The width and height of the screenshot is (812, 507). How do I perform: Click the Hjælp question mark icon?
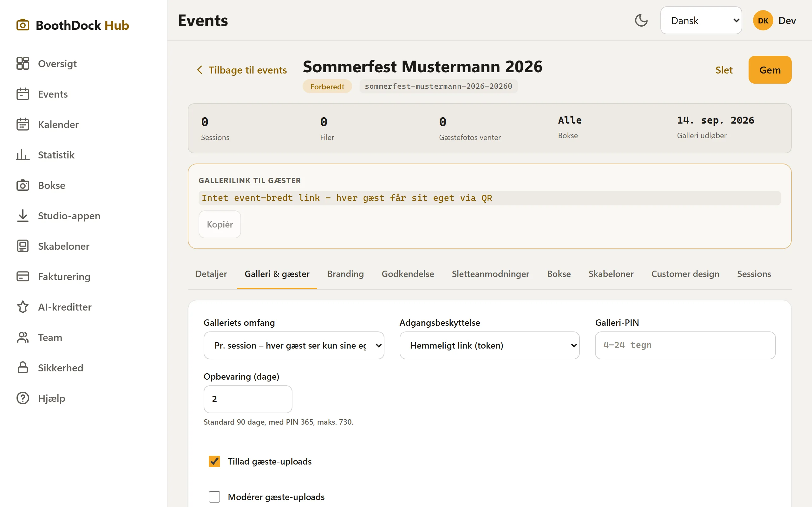23,398
